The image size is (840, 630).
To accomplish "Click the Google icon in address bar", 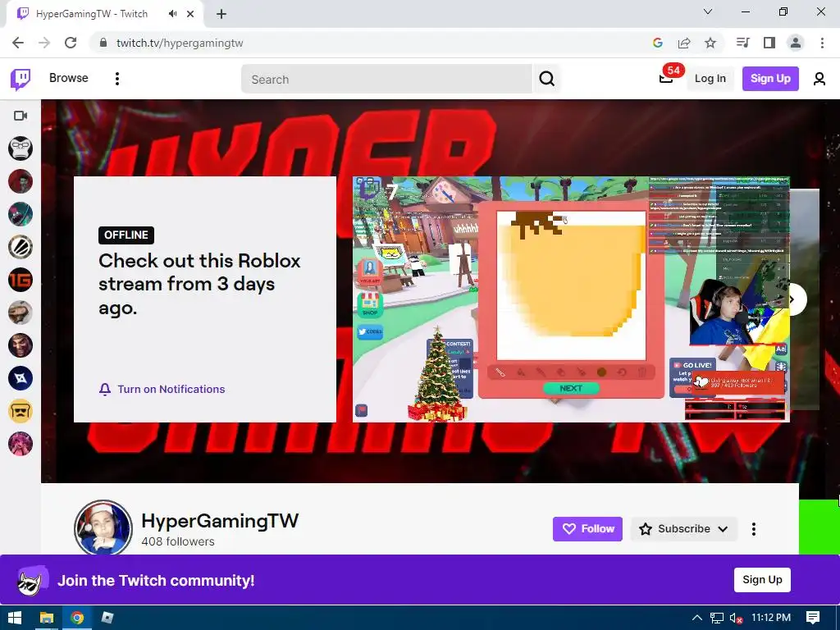I will click(658, 43).
